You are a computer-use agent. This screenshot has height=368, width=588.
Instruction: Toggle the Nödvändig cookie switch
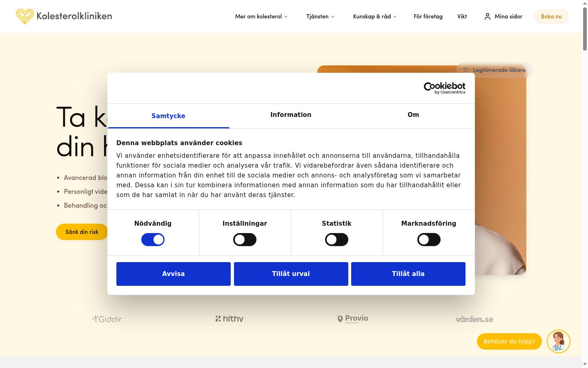153,240
